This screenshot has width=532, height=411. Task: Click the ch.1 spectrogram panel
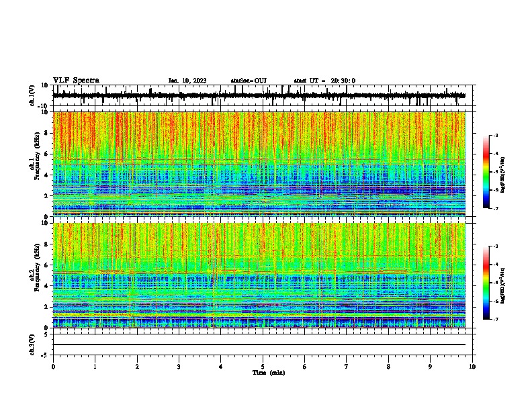tap(259, 164)
